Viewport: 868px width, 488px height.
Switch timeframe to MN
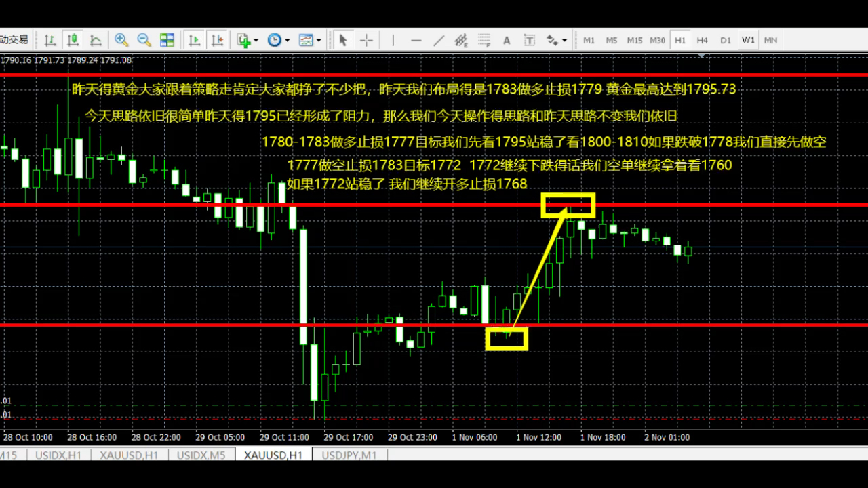[x=770, y=40]
